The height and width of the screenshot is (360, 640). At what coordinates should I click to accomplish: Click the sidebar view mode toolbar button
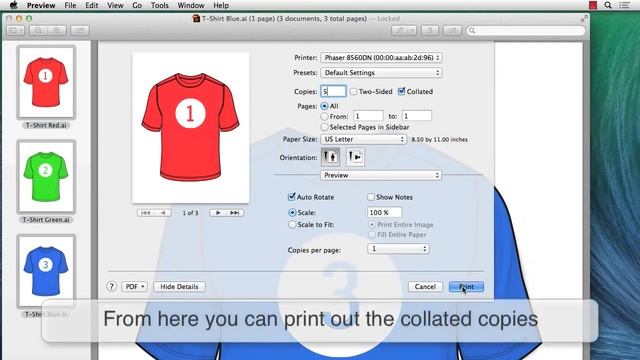point(16,31)
